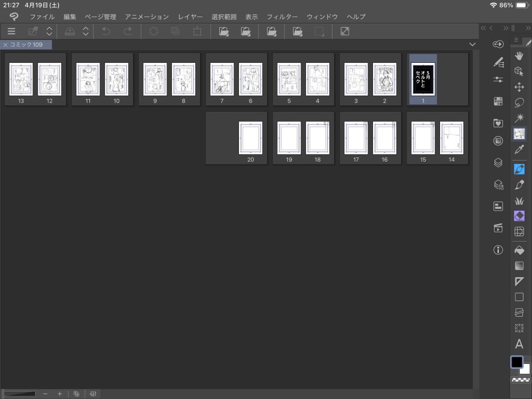Image resolution: width=532 pixels, height=399 pixels.
Task: Open the layers stack icon
Action: [x=498, y=163]
